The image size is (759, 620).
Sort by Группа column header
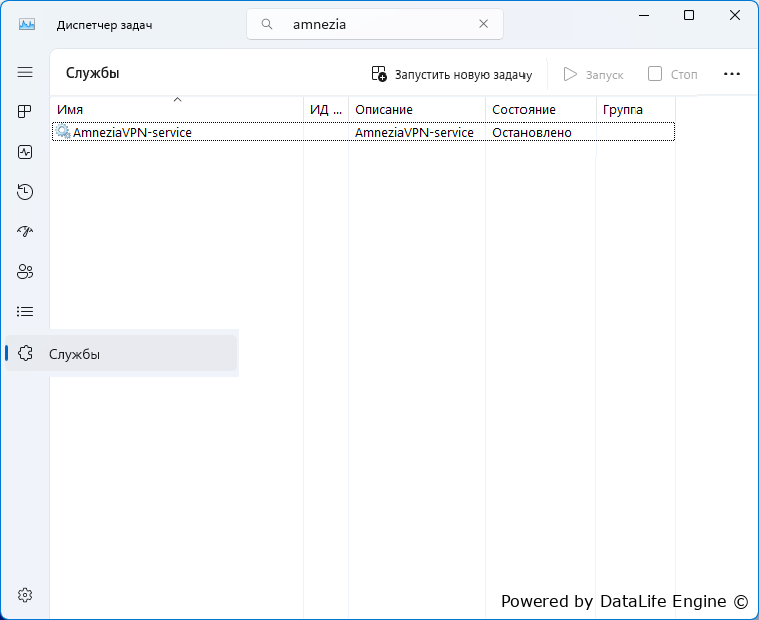636,109
